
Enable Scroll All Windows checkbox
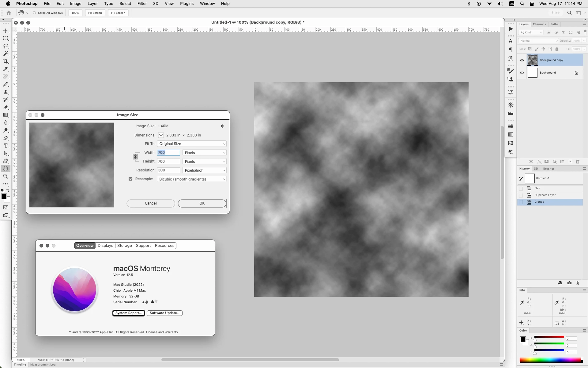(x=35, y=13)
